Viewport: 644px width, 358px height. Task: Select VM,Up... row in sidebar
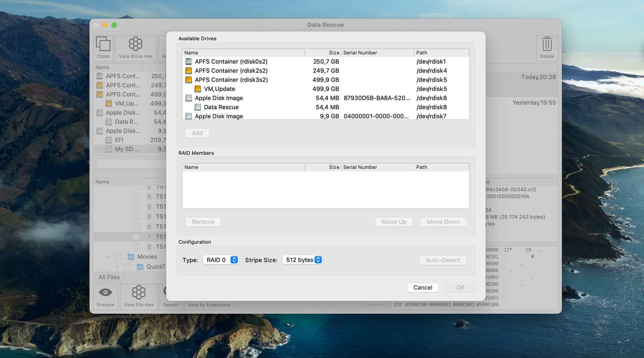[130, 104]
